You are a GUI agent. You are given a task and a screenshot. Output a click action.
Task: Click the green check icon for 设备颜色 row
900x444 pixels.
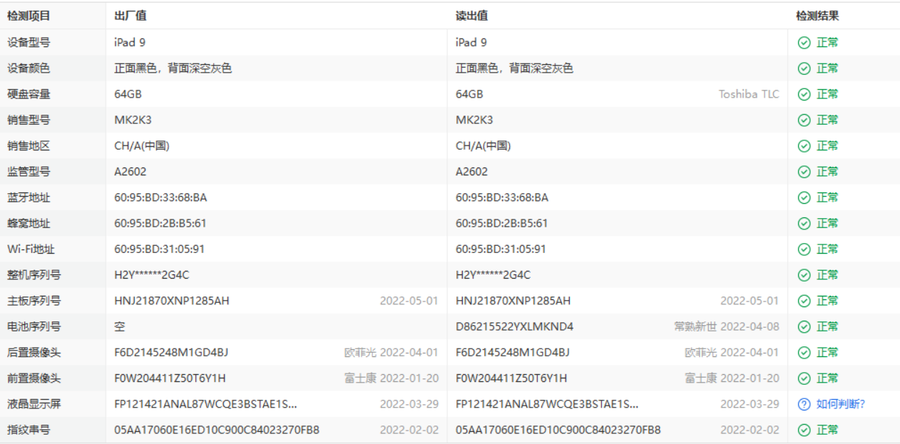(x=803, y=68)
